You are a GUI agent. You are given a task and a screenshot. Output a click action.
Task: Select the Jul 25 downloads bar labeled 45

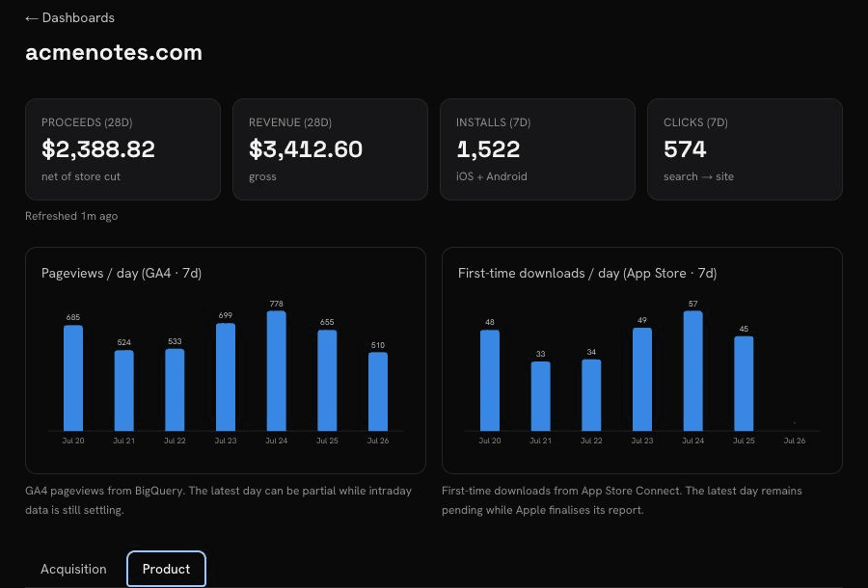tap(744, 384)
